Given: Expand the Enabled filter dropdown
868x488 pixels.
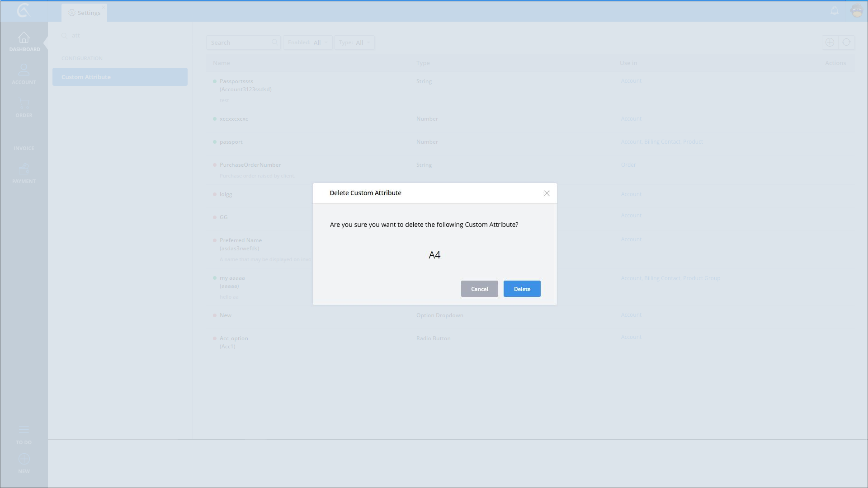Looking at the screenshot, I should pos(308,42).
